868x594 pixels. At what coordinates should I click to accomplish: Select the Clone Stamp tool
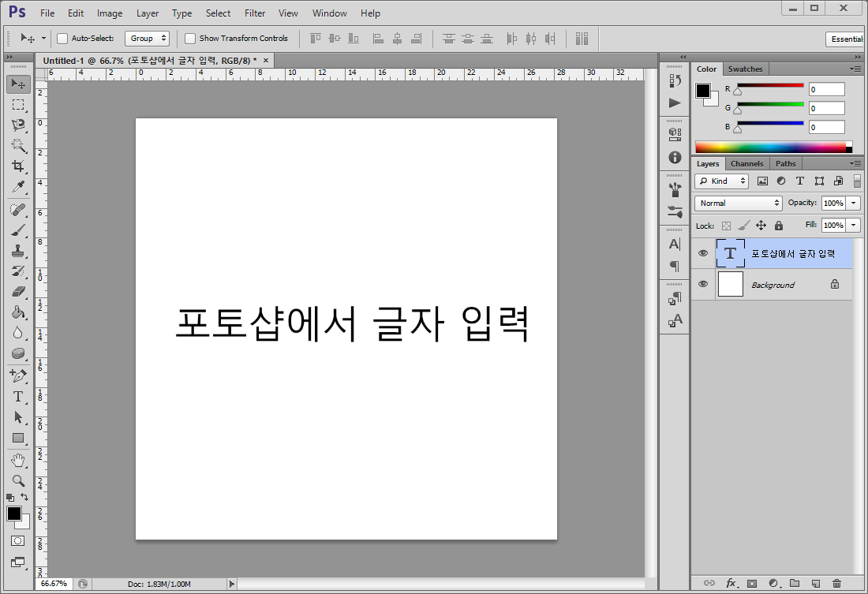tap(18, 251)
